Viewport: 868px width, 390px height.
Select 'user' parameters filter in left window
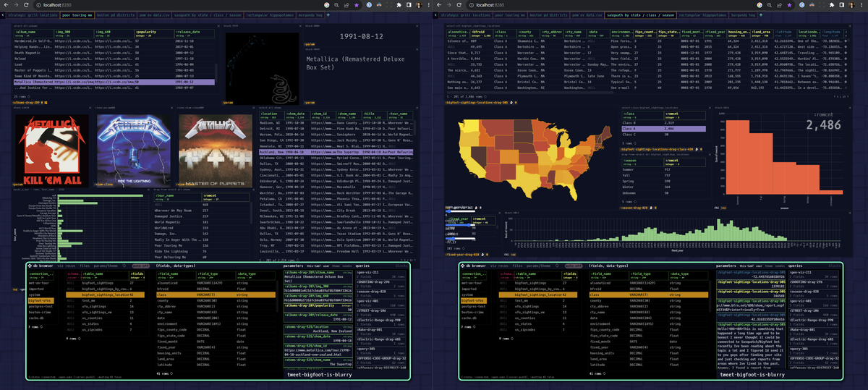pyautogui.click(x=326, y=266)
